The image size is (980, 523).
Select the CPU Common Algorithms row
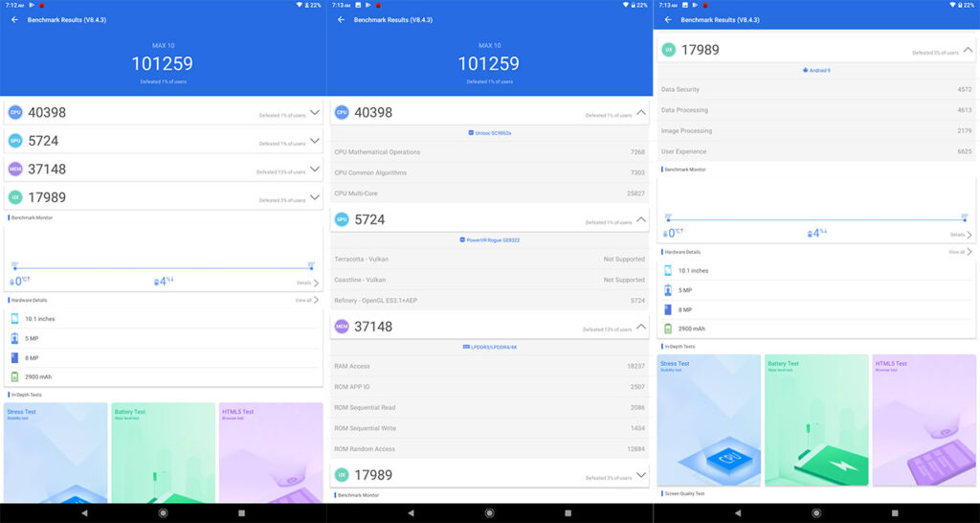click(x=489, y=172)
